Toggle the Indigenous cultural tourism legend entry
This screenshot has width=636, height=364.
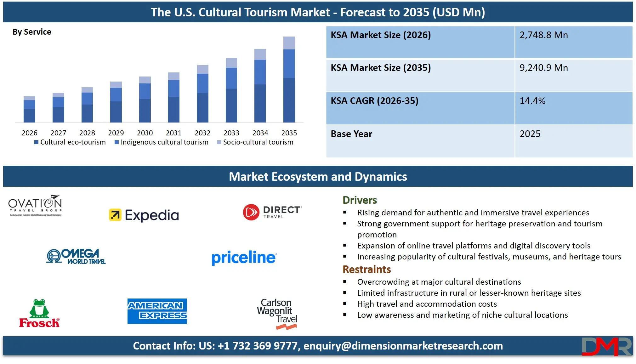point(164,142)
